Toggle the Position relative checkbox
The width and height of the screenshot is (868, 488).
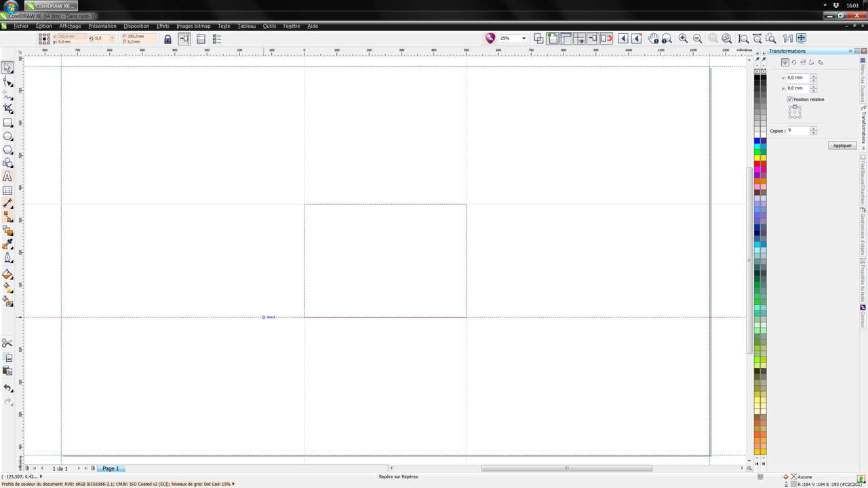790,100
